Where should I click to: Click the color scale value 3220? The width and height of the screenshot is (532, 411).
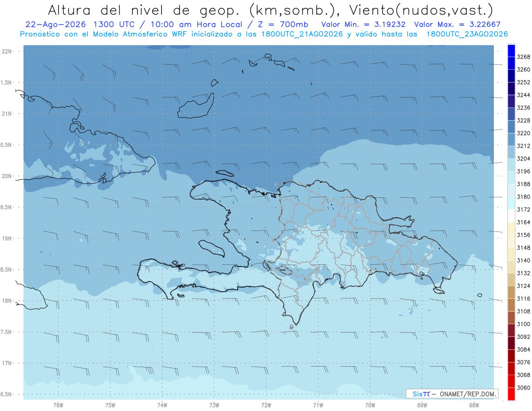pyautogui.click(x=524, y=133)
